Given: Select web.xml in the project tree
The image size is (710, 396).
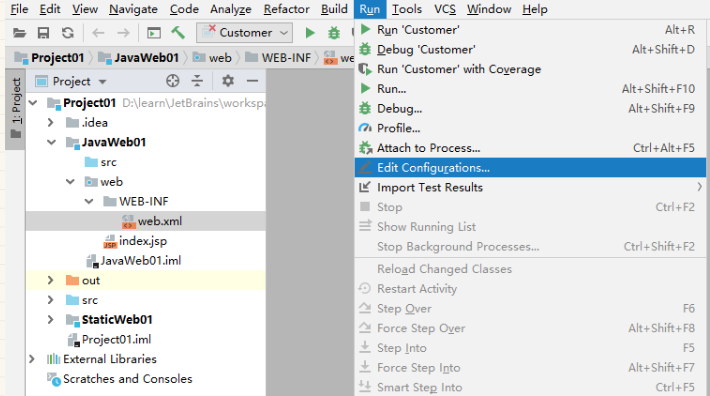Looking at the screenshot, I should pyautogui.click(x=146, y=221).
